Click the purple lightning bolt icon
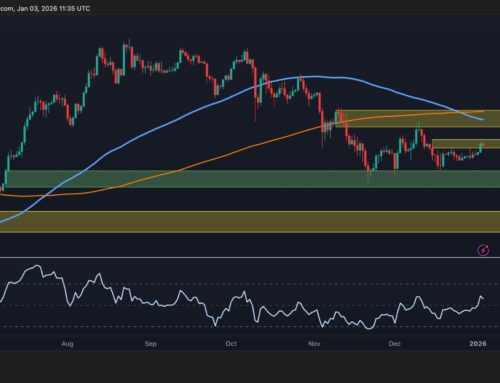This screenshot has height=383, width=500. click(483, 250)
